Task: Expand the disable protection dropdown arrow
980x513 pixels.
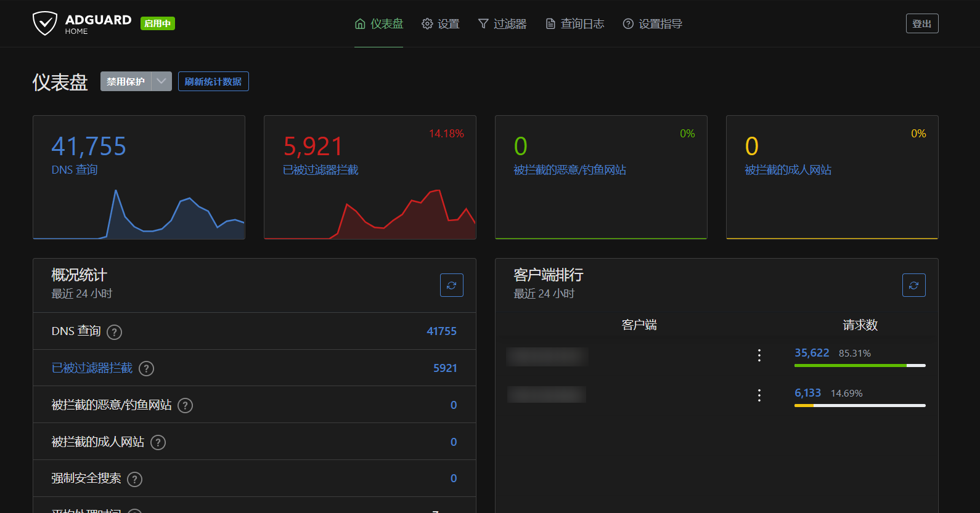Action: coord(161,81)
